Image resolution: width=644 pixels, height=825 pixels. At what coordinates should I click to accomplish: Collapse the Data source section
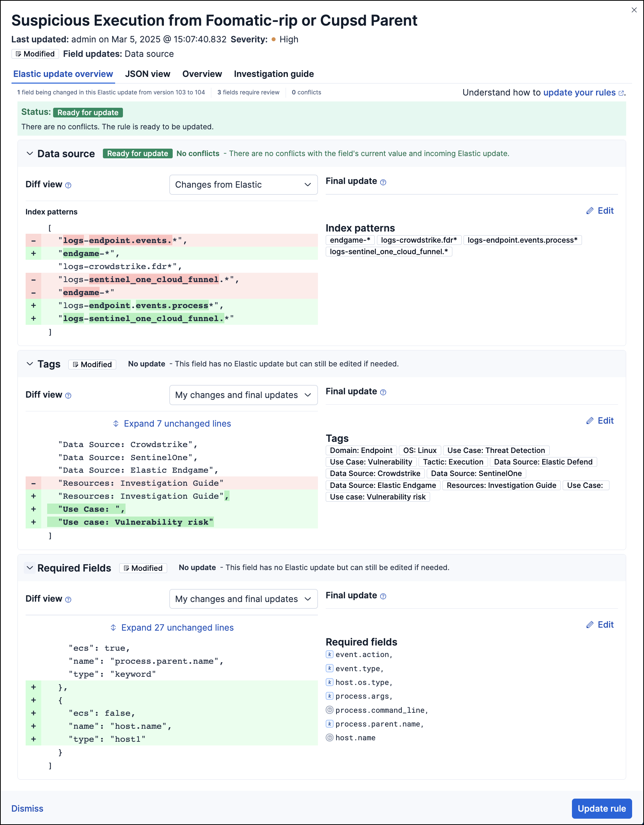[x=30, y=153]
